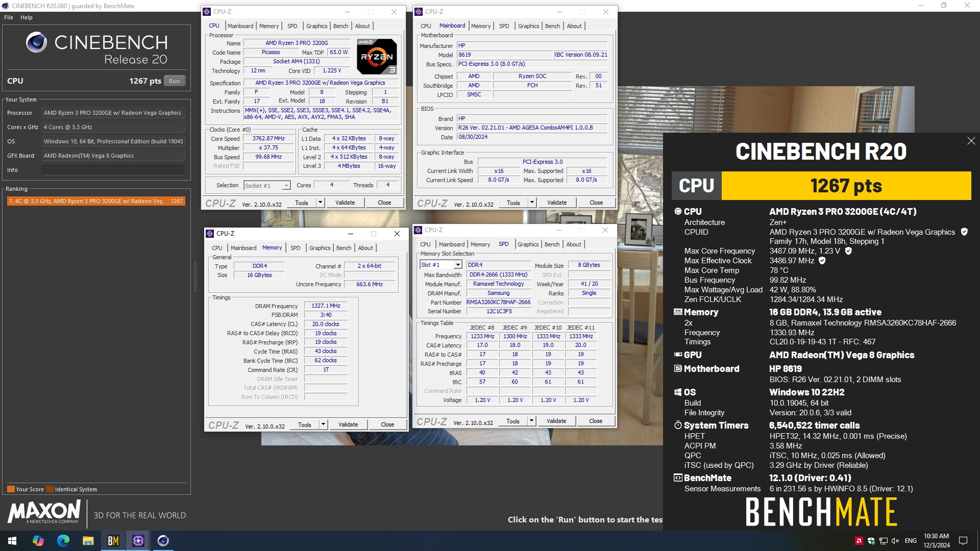This screenshot has width=980, height=551.
Task: Click the Windows OS icon in the BenchMate panel
Action: coord(678,392)
